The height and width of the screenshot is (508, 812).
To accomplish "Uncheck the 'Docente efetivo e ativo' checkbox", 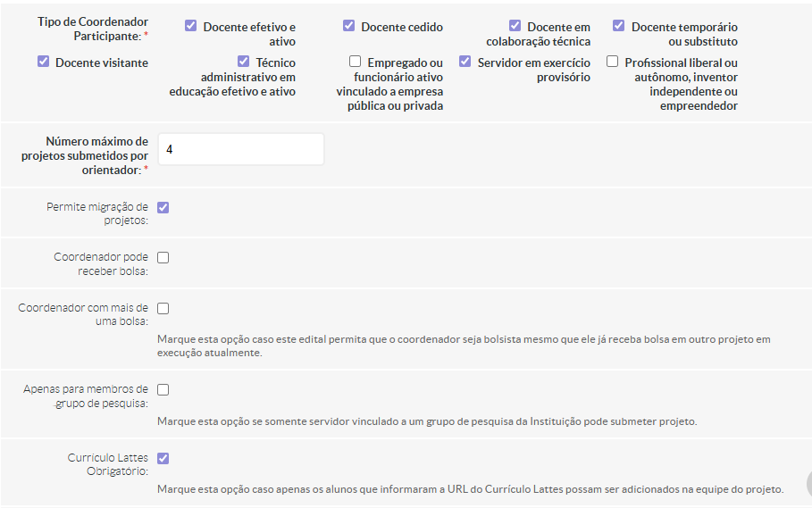I will [191, 26].
